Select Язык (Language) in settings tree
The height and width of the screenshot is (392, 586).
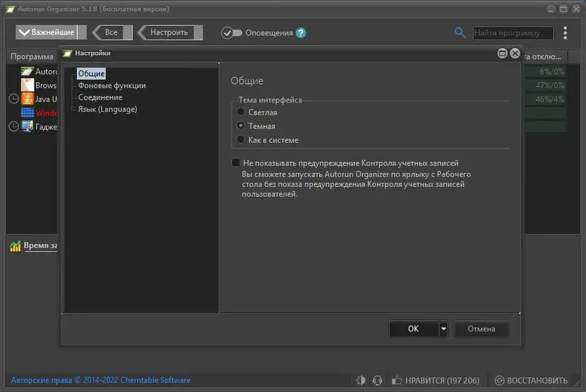(107, 109)
